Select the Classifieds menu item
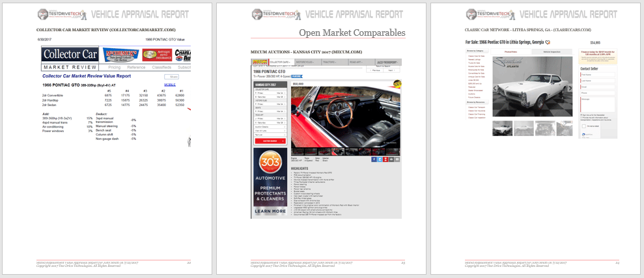The image size is (644, 278). pyautogui.click(x=161, y=67)
